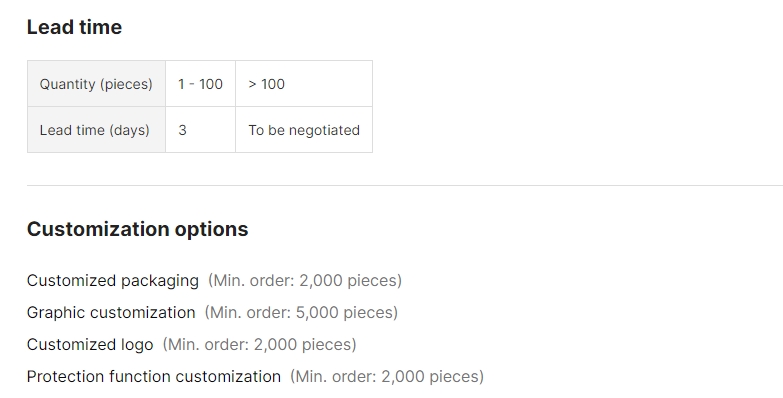Click the > 100 quantity cell
Image resolution: width=783 pixels, height=398 pixels.
[x=304, y=83]
